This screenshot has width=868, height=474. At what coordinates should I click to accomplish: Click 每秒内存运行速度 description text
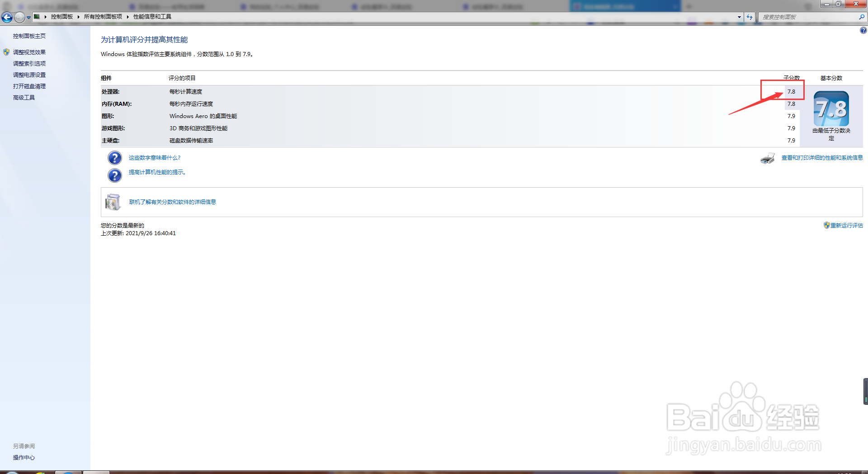pyautogui.click(x=191, y=104)
